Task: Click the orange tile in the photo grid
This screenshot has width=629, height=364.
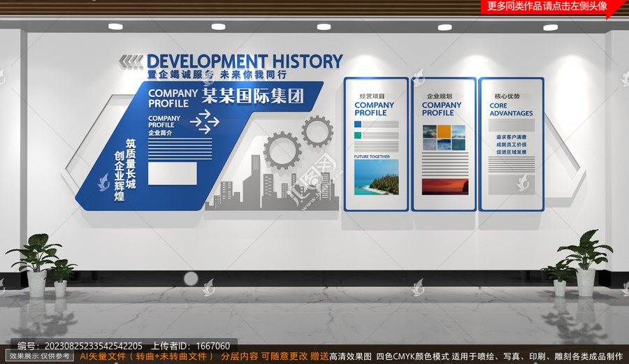Action: (x=444, y=131)
